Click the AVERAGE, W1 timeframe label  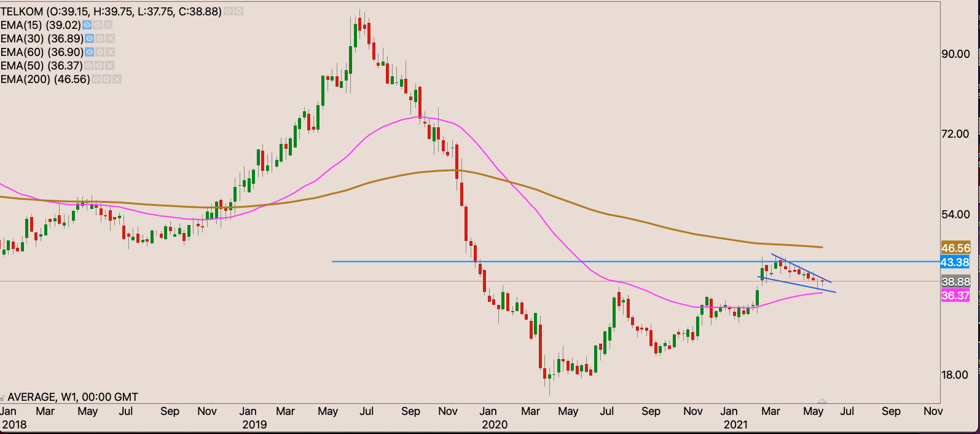pyautogui.click(x=73, y=397)
